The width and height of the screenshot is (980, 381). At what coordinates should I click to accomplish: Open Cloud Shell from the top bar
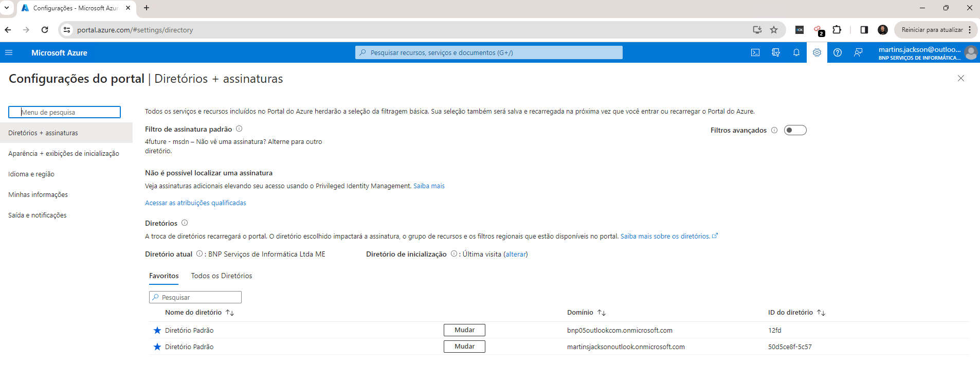755,52
